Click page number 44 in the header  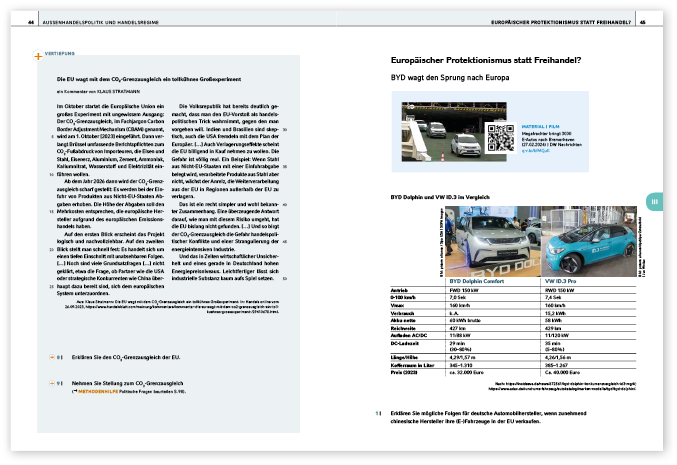tap(32, 20)
